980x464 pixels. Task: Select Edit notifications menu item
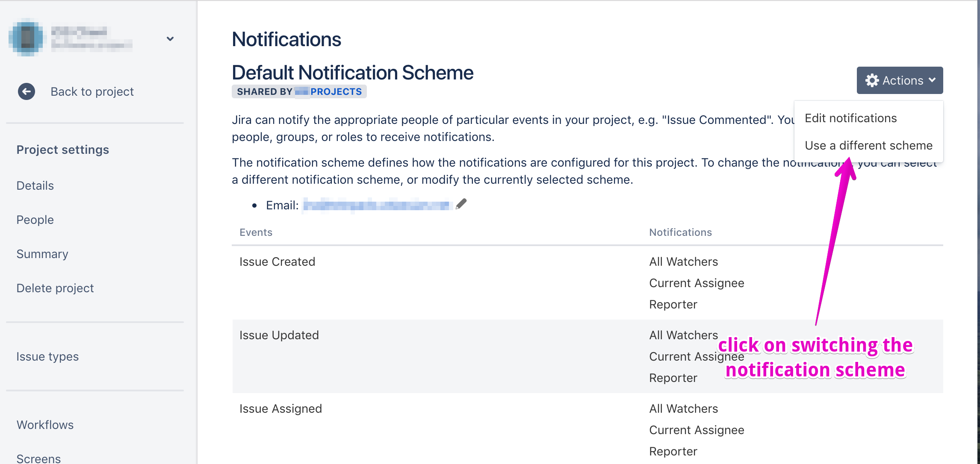coord(850,118)
